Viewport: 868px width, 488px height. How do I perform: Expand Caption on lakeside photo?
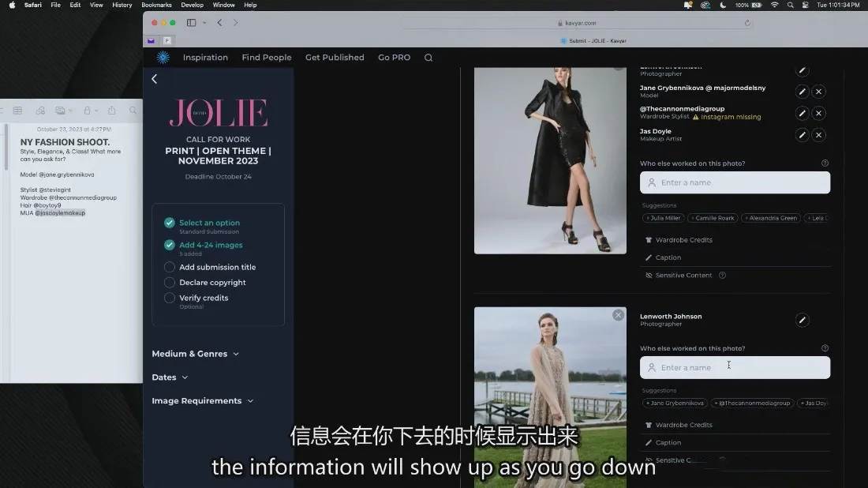(x=663, y=442)
